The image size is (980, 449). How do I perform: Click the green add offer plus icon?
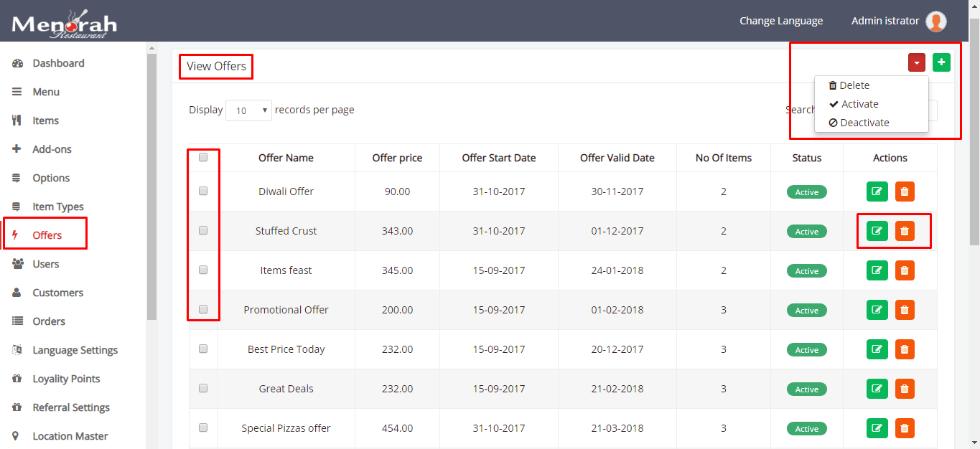(941, 62)
